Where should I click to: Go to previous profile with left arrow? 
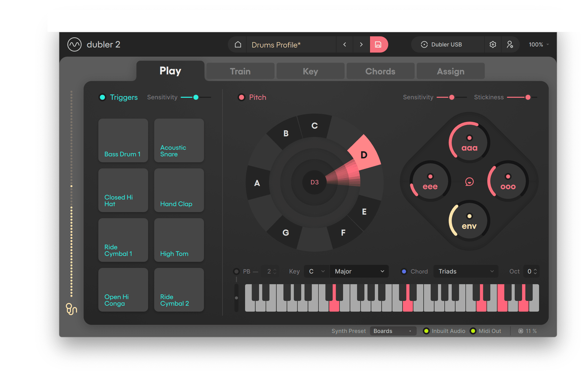345,45
